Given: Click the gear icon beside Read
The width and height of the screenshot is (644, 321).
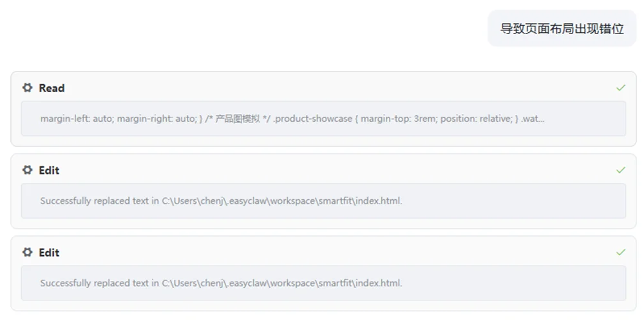Looking at the screenshot, I should click(x=27, y=88).
